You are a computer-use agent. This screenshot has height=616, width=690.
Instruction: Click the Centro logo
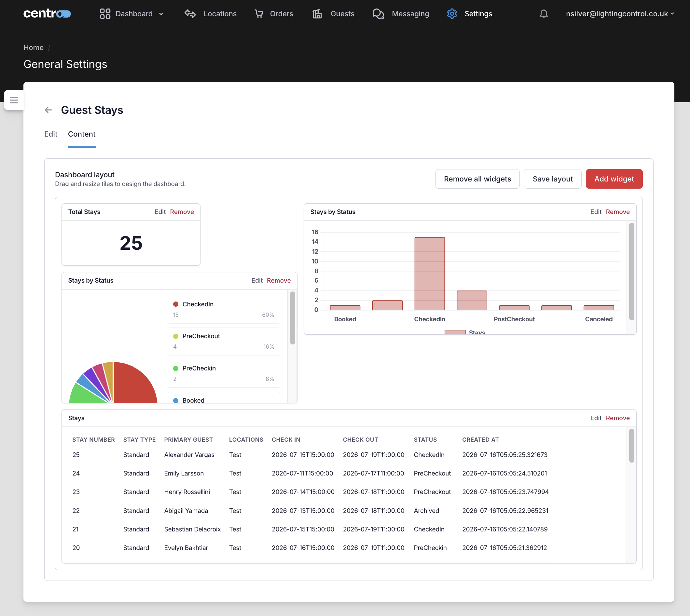click(x=47, y=14)
